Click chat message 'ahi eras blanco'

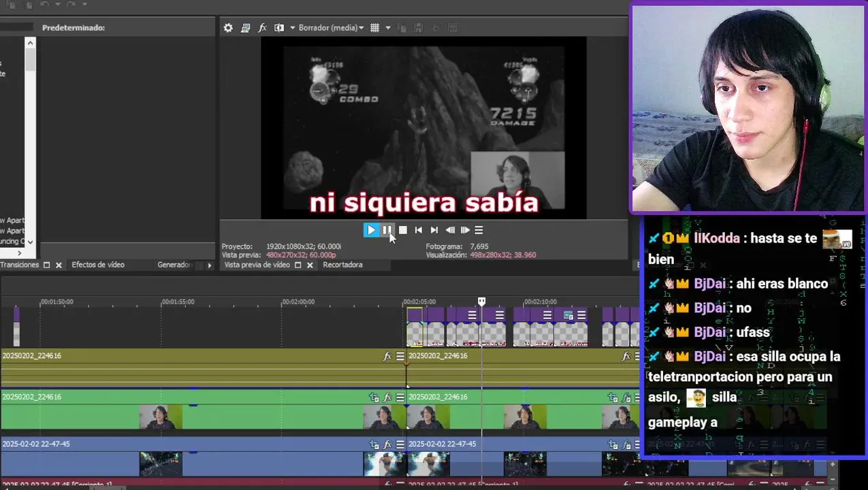782,284
